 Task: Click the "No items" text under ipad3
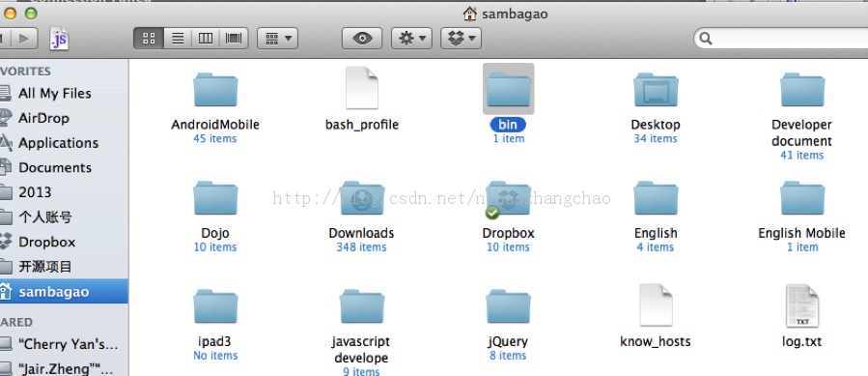point(215,356)
